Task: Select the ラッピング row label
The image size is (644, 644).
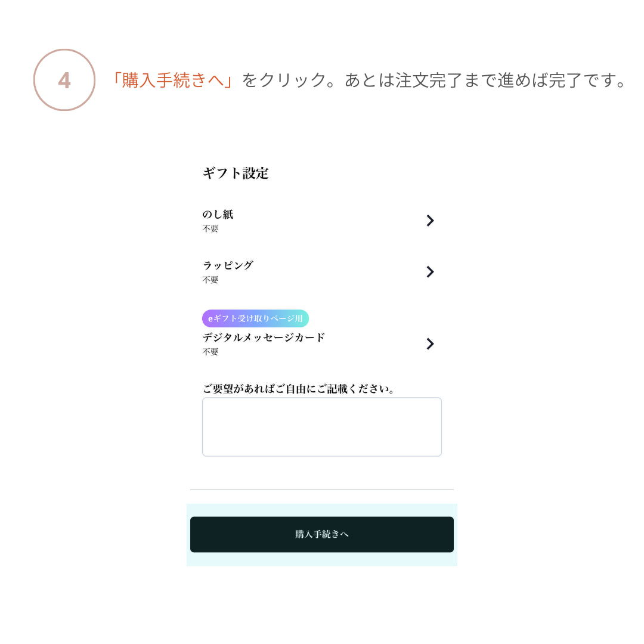Action: (228, 265)
